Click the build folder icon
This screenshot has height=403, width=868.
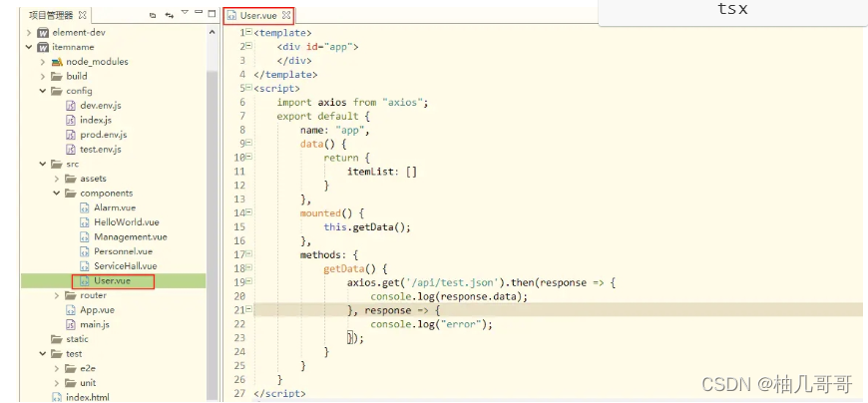tap(57, 77)
